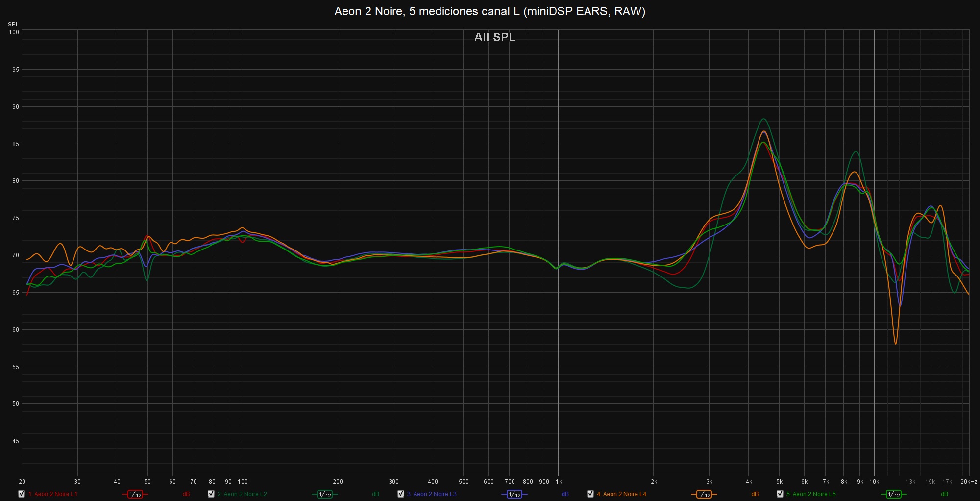Select the '1: Aeon 2 Noire L1' legend label
The image size is (980, 501).
point(53,494)
